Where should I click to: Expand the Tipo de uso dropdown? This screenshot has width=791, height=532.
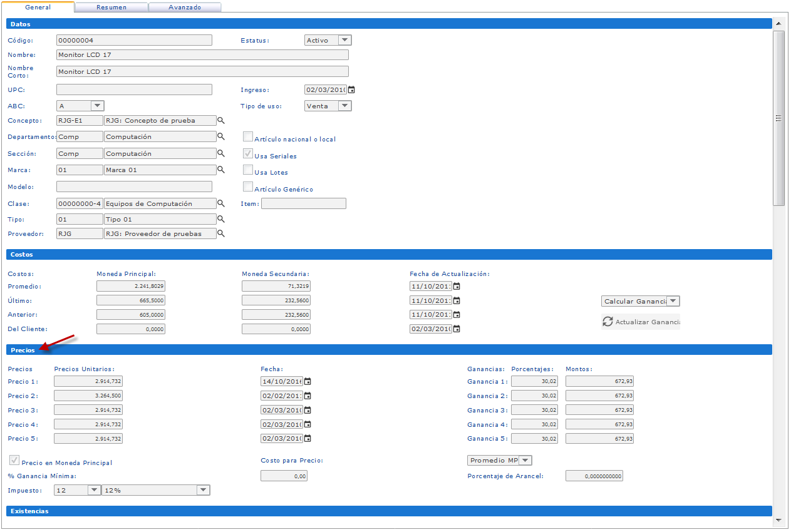coord(344,106)
